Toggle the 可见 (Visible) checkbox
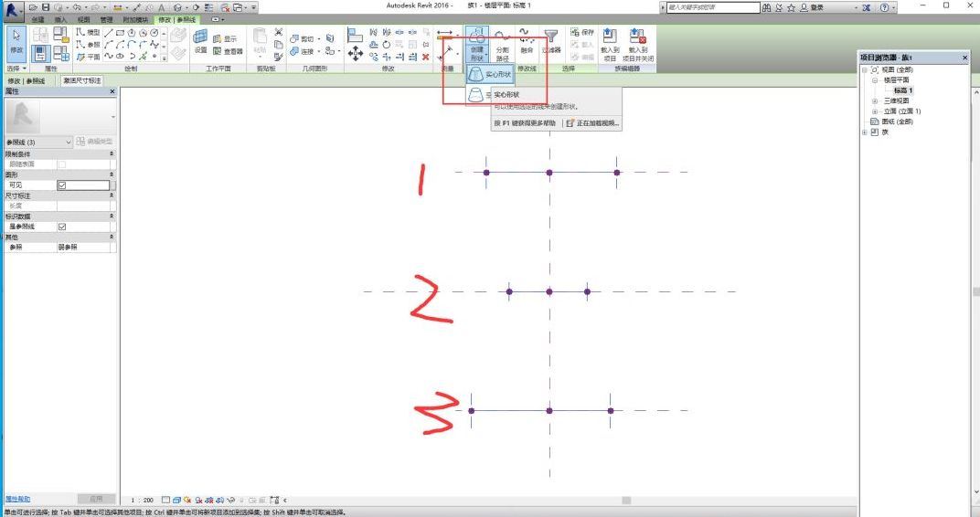The width and height of the screenshot is (980, 517). pos(62,185)
